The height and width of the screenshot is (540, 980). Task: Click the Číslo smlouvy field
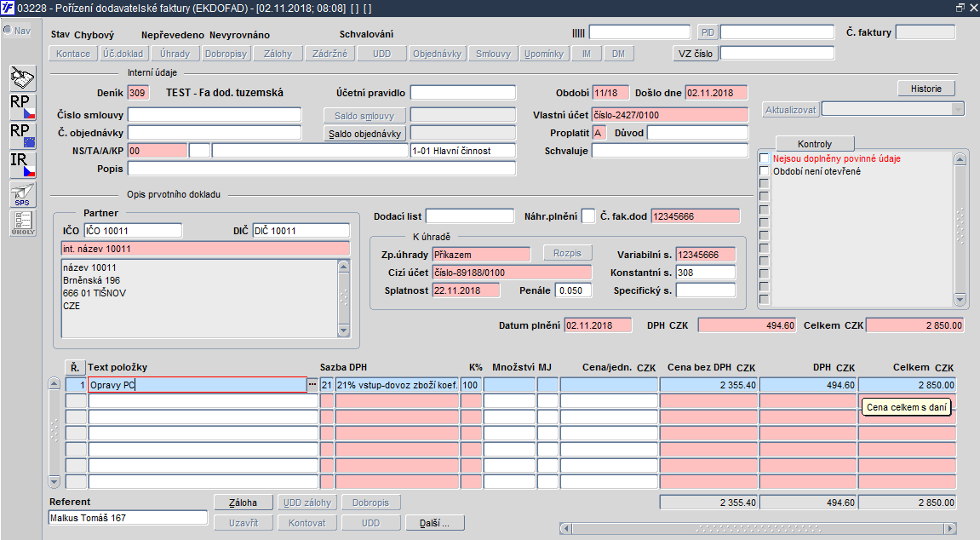point(215,115)
